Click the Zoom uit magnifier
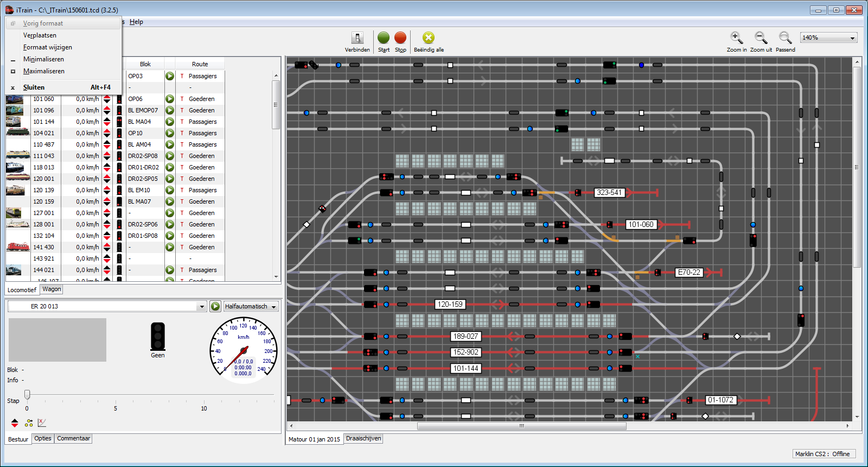The image size is (868, 467). click(x=761, y=37)
